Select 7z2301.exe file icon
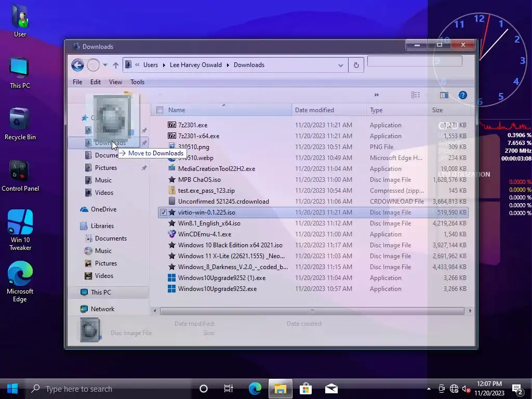The width and height of the screenshot is (532, 399). (172, 125)
